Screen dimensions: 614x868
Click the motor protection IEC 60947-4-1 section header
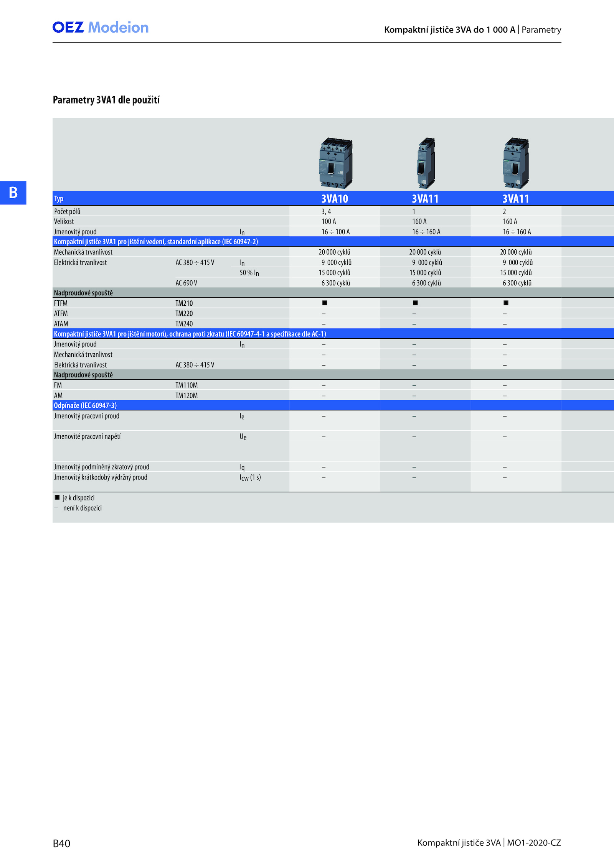190,334
